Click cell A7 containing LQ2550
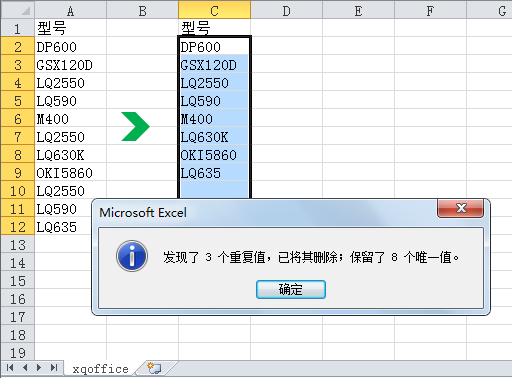This screenshot has height=378, width=512. [x=70, y=136]
